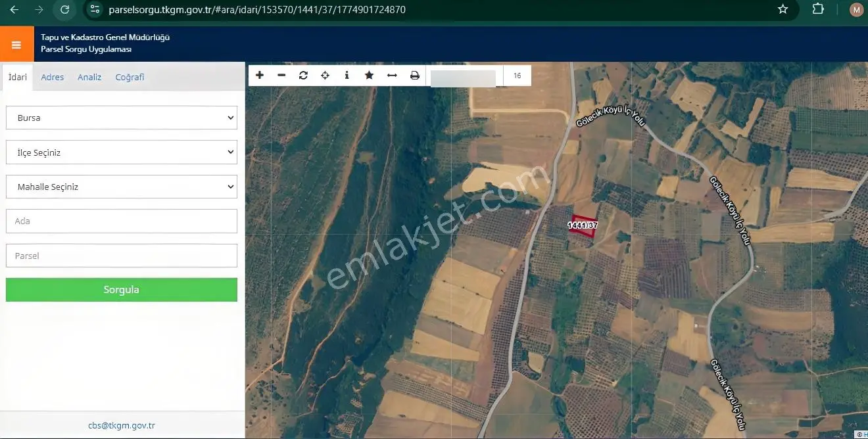Open parcel info with the i icon

[x=347, y=76]
